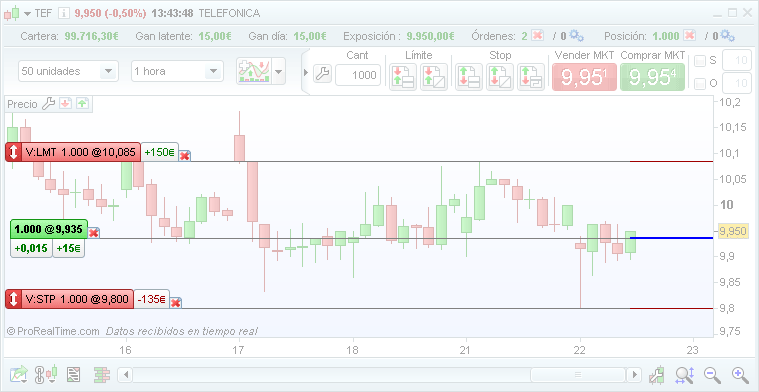
Task: Click the 9,950 current price label
Action: (x=733, y=231)
